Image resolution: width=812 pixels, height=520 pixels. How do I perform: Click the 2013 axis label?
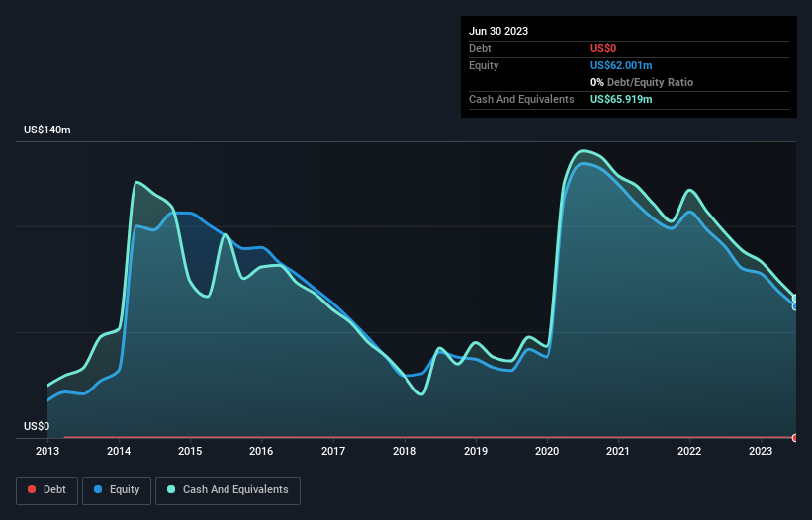[x=47, y=451]
